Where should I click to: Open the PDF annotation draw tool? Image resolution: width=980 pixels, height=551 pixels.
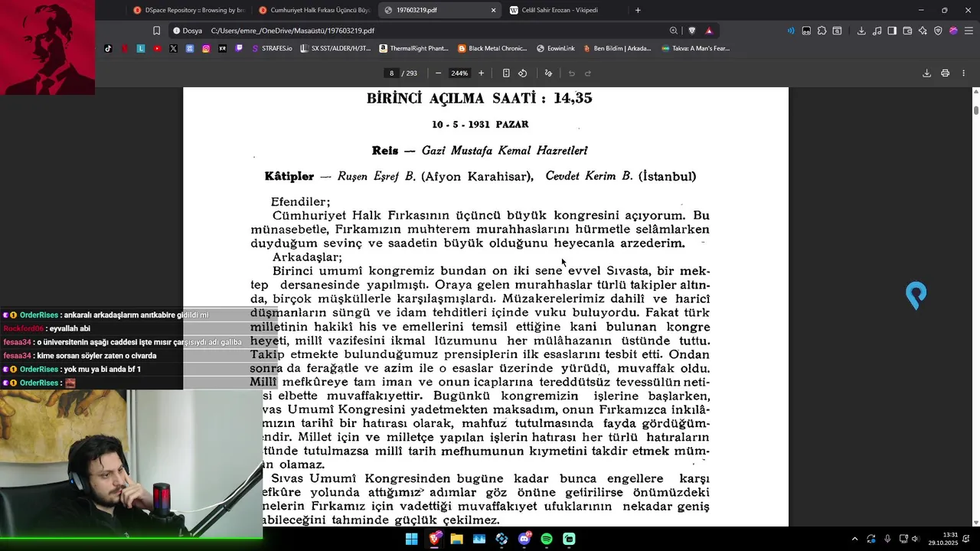[548, 73]
